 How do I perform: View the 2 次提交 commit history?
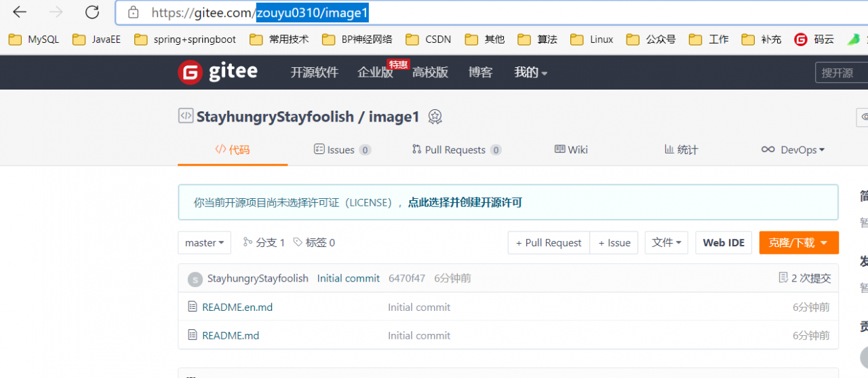(805, 278)
